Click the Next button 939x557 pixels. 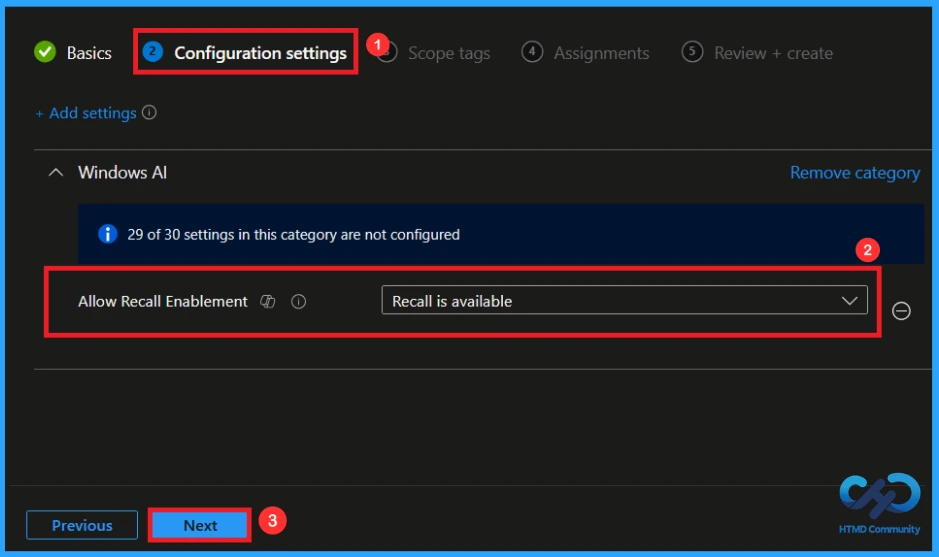[x=200, y=525]
